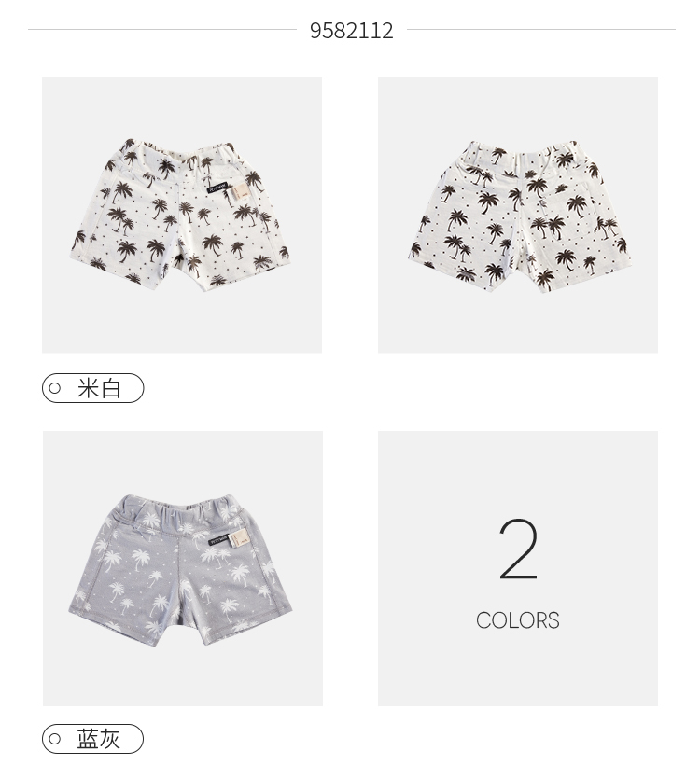
Task: Select the 蓝灰 color radio circle
Action: 55,739
